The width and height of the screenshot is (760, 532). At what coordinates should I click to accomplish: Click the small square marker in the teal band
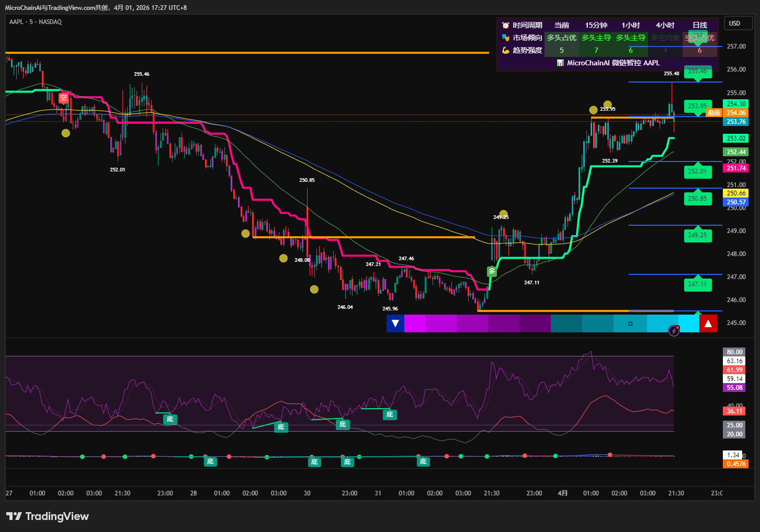point(630,323)
